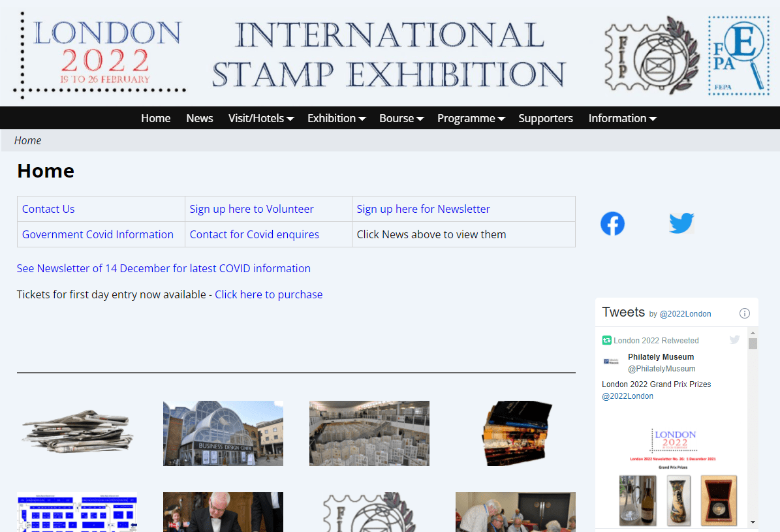Viewport: 780px width, 532px height.
Task: Go to Home in navigation bar
Action: (156, 118)
